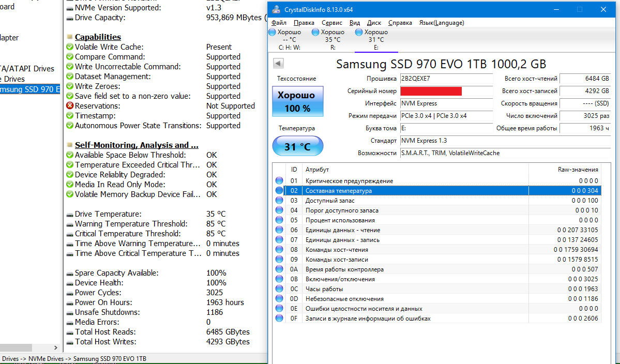
Task: Click status orb for Записи в журнале row
Action: (279, 318)
